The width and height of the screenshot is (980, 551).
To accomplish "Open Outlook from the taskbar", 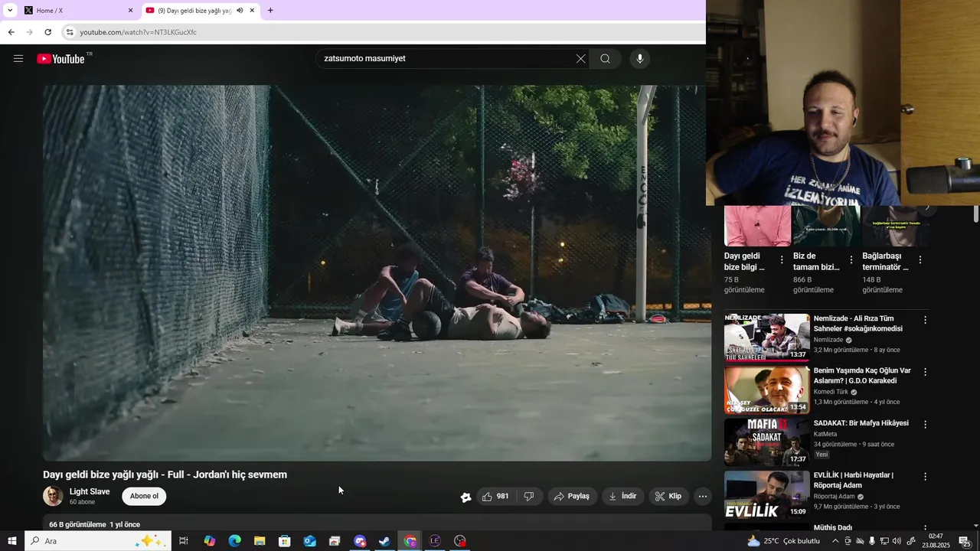I will (309, 541).
